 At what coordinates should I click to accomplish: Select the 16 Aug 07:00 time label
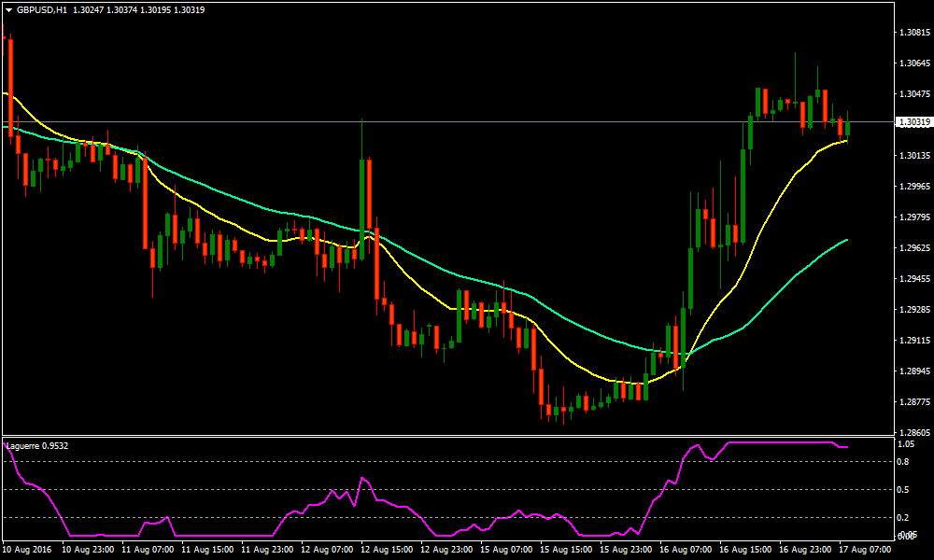(x=687, y=550)
